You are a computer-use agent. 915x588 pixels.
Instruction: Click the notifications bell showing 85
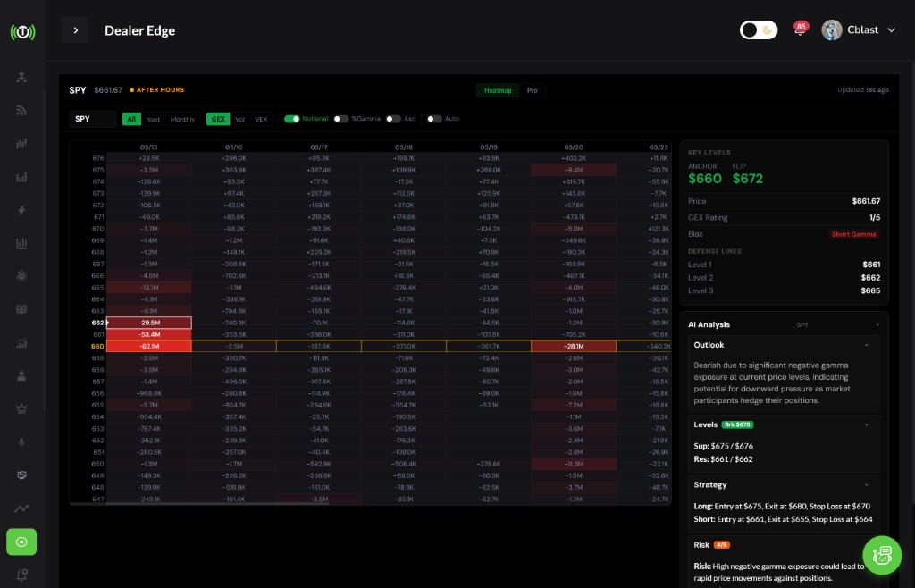pyautogui.click(x=800, y=28)
